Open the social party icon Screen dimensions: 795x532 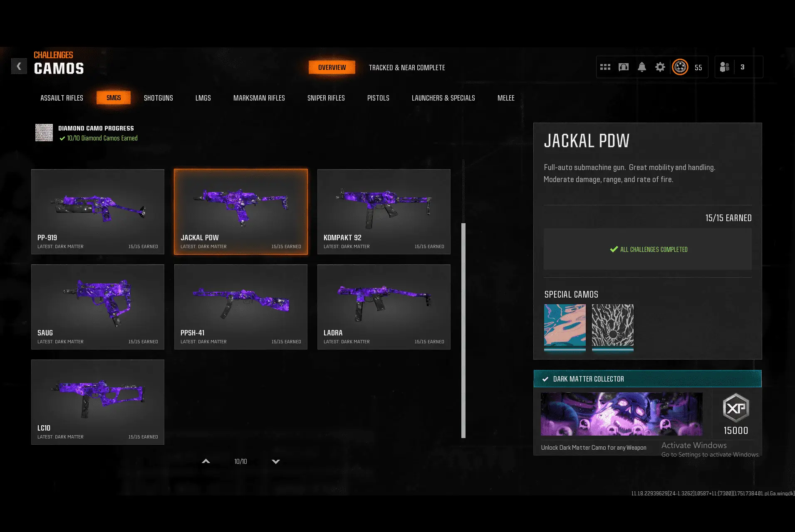pos(725,67)
